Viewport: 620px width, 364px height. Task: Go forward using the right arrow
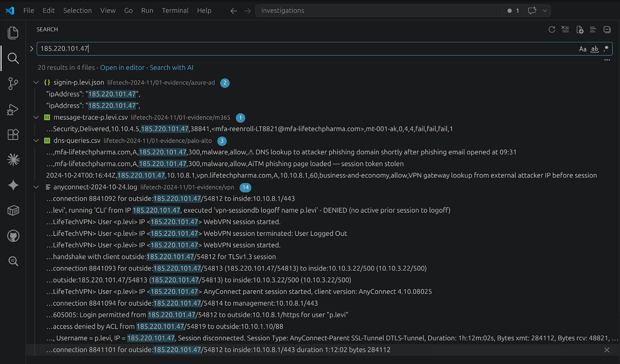pyautogui.click(x=248, y=11)
